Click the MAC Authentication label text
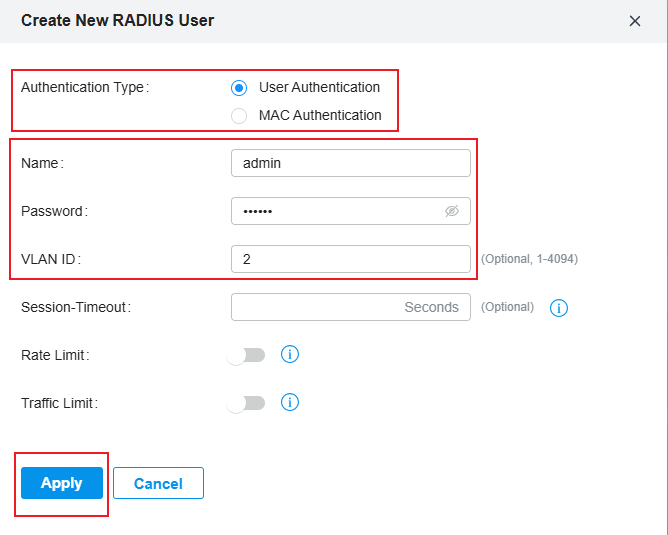Viewport: 668px width, 535px height. pyautogui.click(x=320, y=115)
